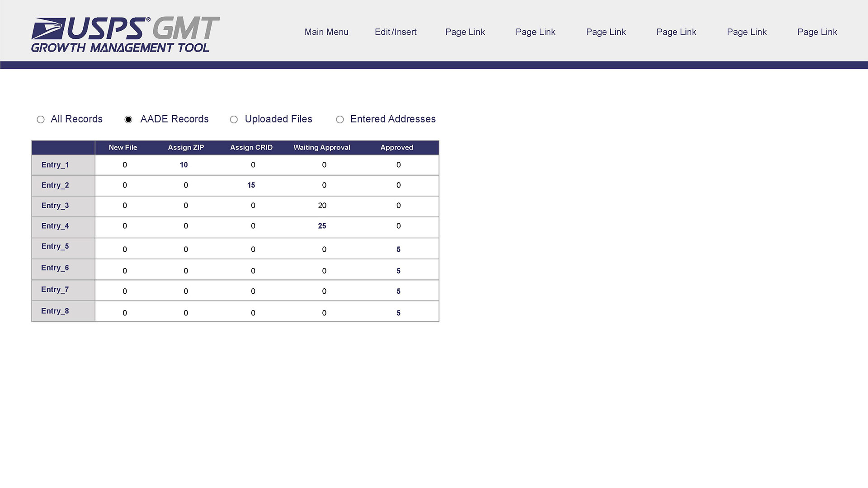Screen dimensions: 868x488
Task: Click the Assign CRID column header
Action: pyautogui.click(x=251, y=147)
